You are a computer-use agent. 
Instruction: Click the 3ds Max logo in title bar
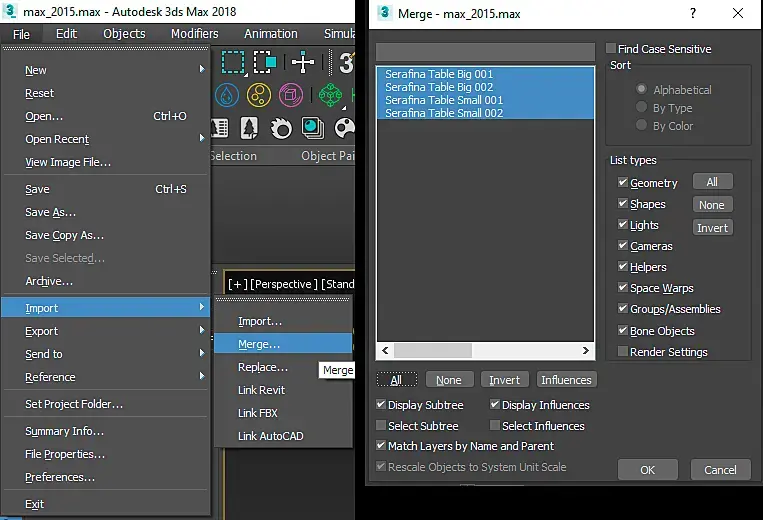10,10
